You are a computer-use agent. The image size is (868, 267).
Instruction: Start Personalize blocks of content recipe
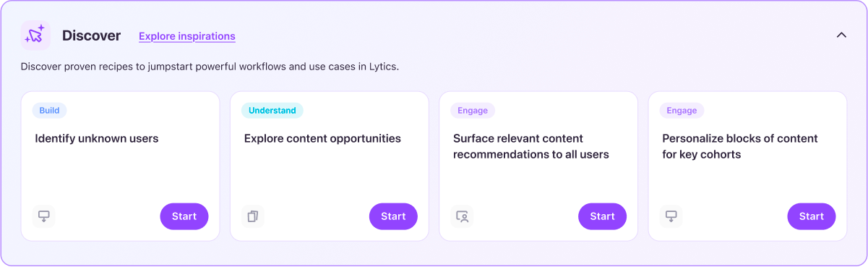click(812, 216)
